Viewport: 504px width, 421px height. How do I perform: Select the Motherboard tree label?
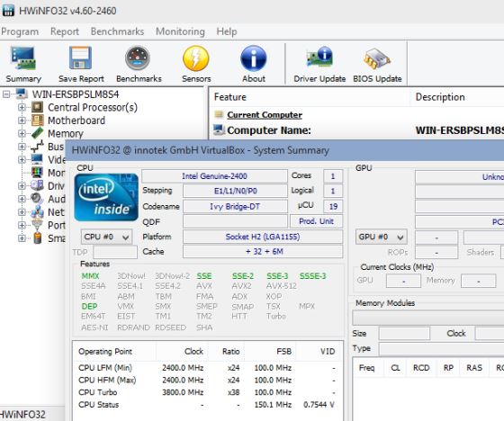[x=76, y=121]
